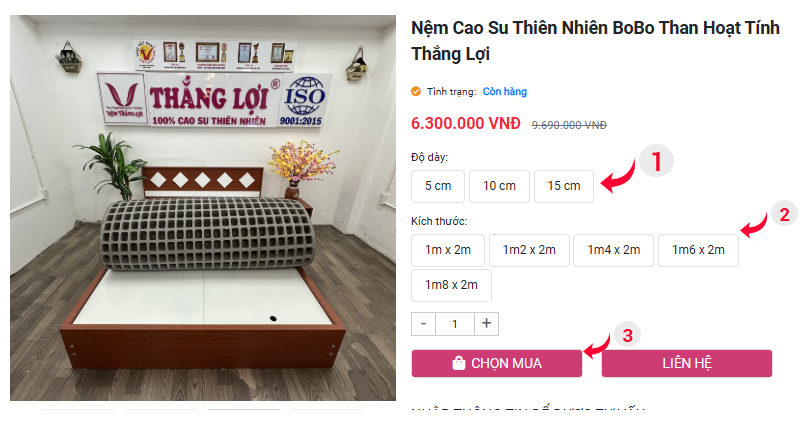Select the 5 cm thickness option
This screenshot has height=446, width=801.
click(x=438, y=186)
